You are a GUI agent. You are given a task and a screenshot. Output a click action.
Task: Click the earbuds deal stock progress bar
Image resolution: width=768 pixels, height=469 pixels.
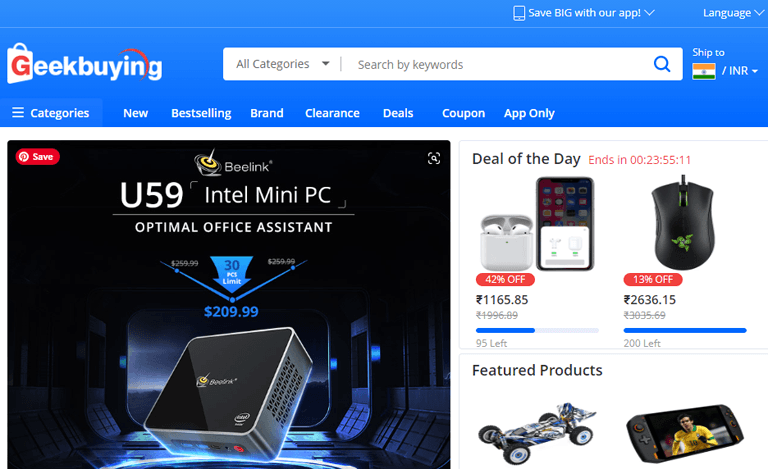tap(537, 330)
